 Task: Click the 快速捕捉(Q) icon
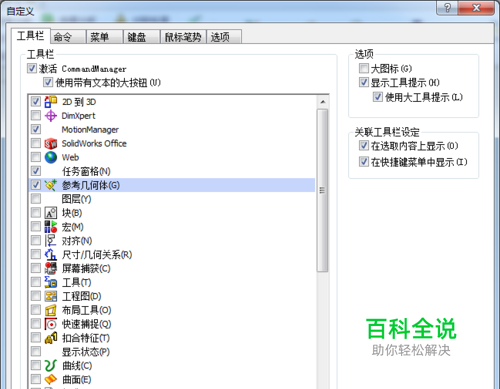point(51,324)
